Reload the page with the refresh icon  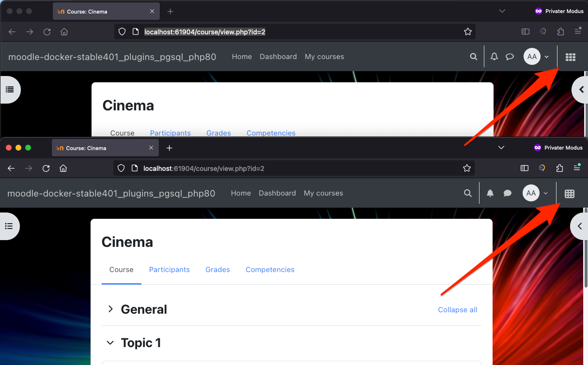pos(46,168)
